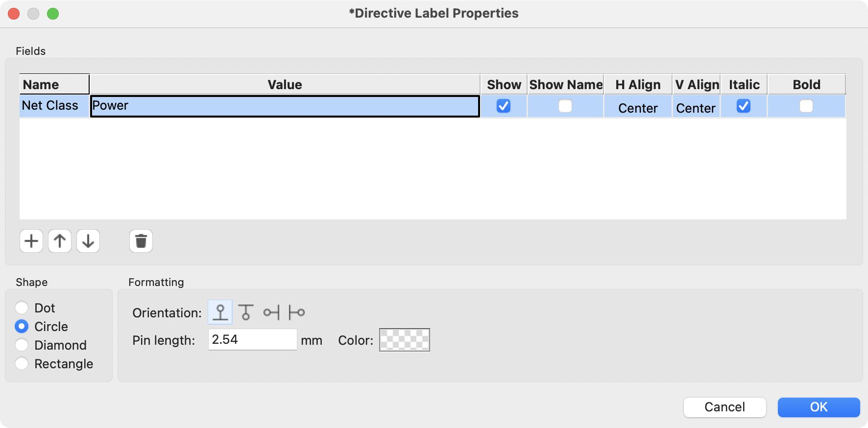Move the selected field up
The image size is (868, 428).
coord(60,241)
